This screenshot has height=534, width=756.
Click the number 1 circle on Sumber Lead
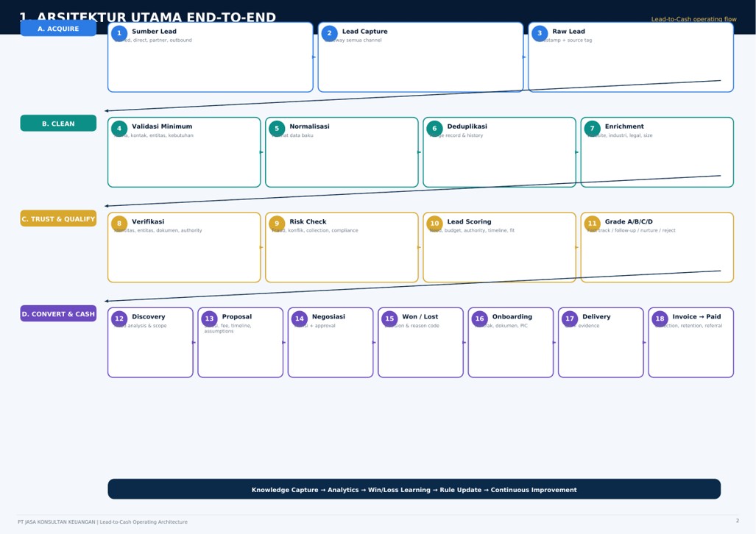point(119,33)
